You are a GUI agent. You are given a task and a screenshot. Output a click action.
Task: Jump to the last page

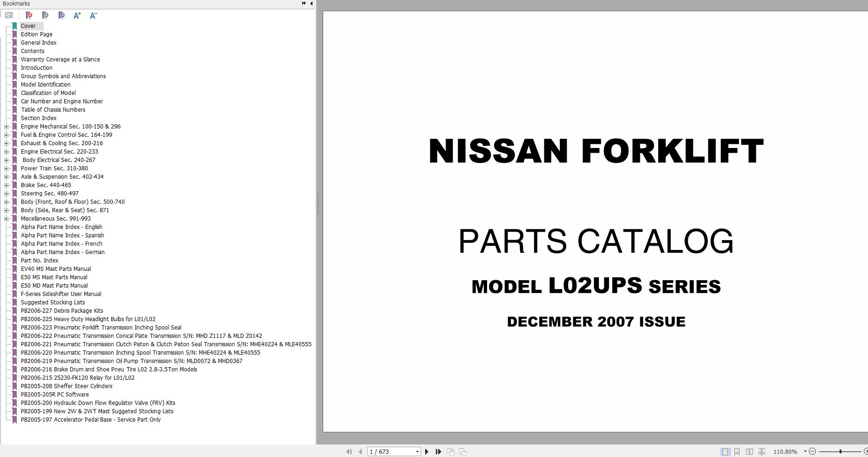tap(438, 451)
